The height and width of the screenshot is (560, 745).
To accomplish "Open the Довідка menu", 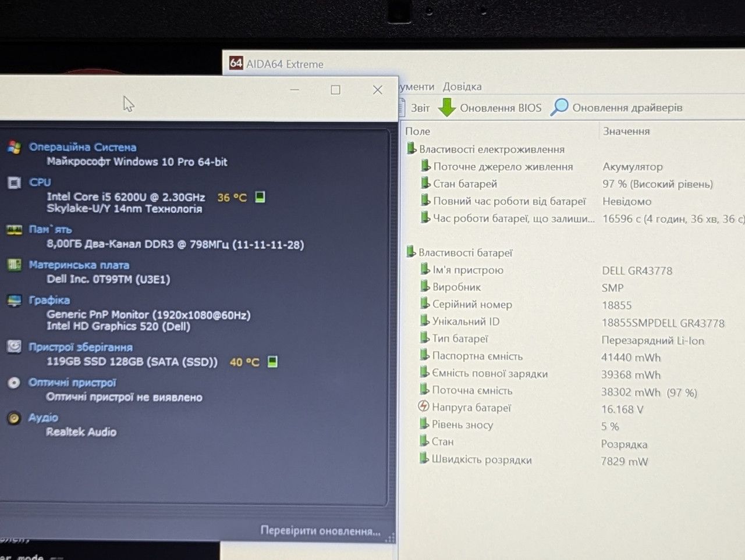I will (462, 87).
